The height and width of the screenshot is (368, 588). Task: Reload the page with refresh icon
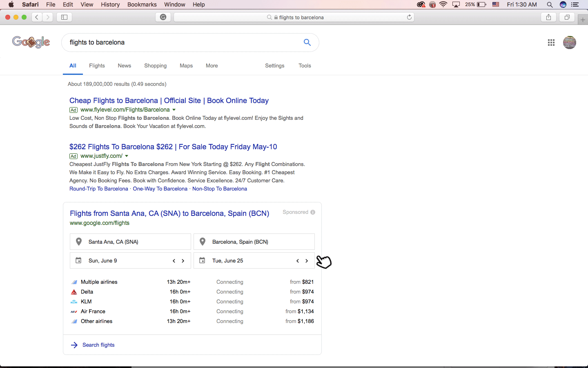[409, 17]
